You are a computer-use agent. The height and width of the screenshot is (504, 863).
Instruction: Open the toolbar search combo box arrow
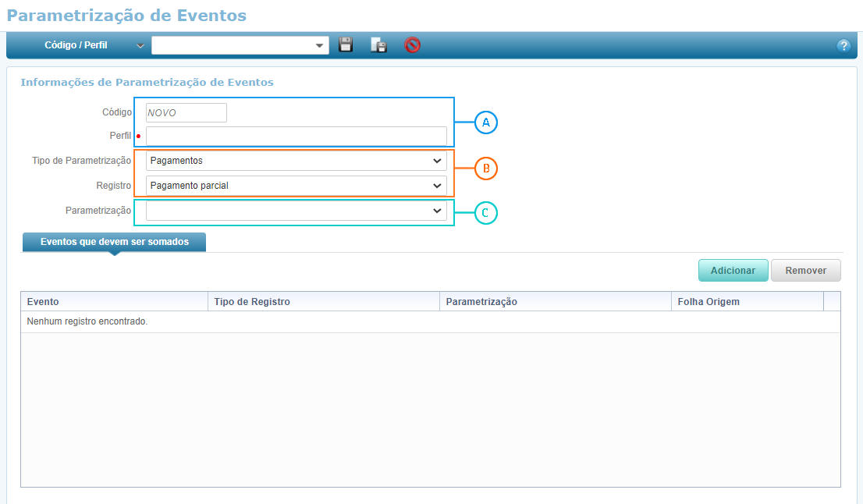(320, 46)
